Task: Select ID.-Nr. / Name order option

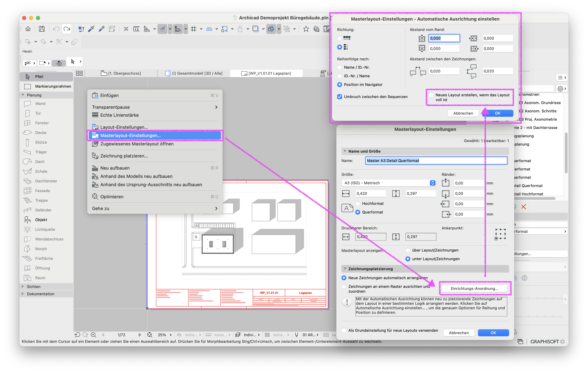Action: pos(339,76)
